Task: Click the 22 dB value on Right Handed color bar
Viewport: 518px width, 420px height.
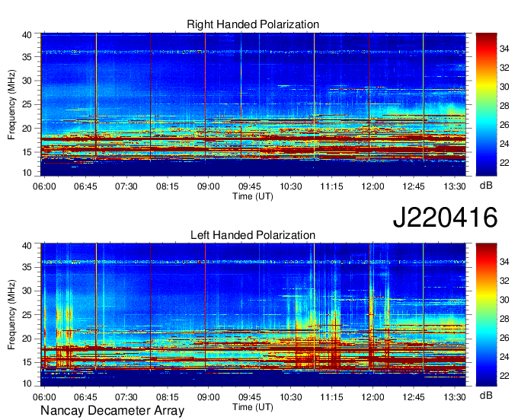Action: [x=504, y=163]
